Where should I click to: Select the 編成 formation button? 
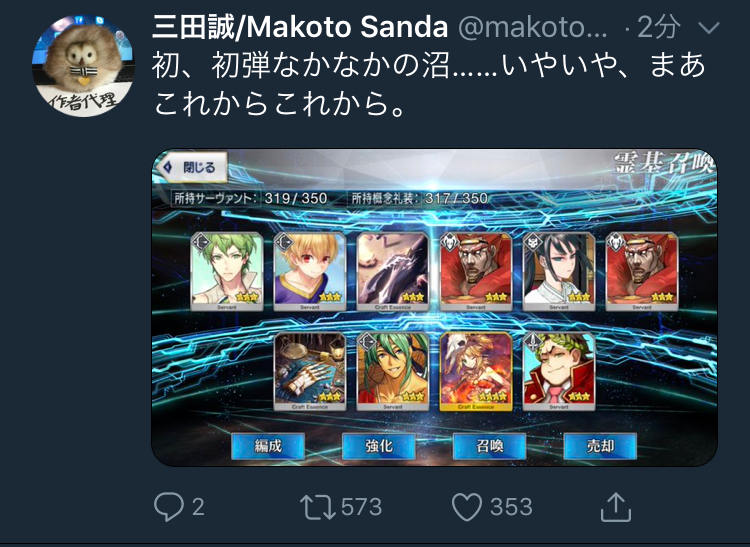click(x=268, y=446)
